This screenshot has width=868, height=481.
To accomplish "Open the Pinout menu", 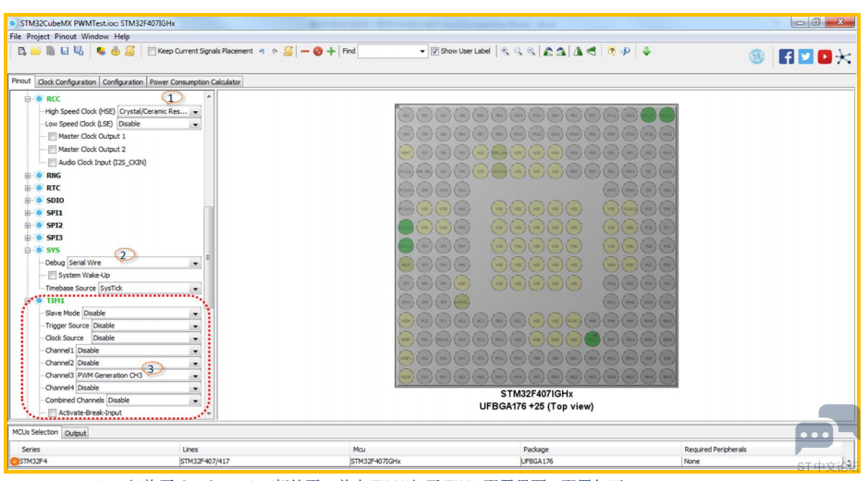I will click(x=66, y=37).
